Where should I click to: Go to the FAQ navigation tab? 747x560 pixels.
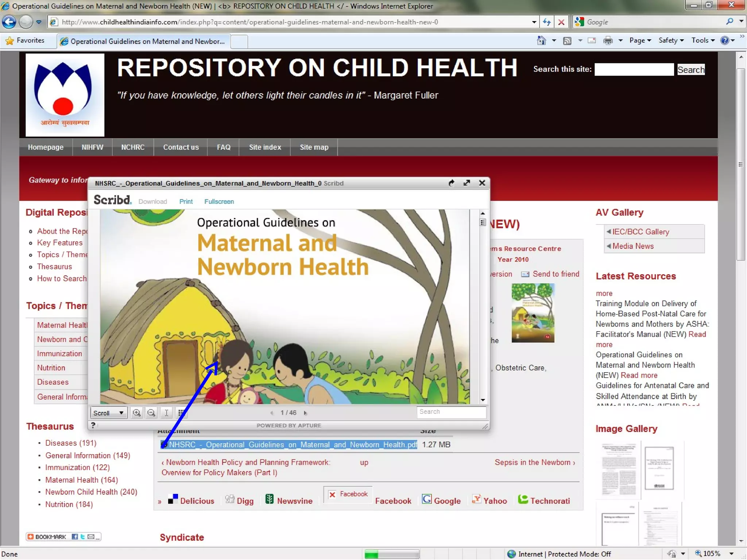point(223,147)
